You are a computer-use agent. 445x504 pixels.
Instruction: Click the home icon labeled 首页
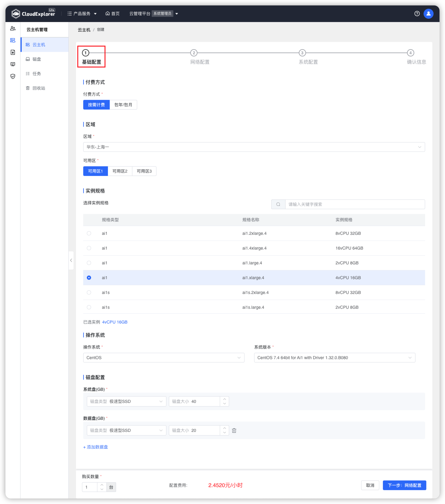tap(113, 14)
